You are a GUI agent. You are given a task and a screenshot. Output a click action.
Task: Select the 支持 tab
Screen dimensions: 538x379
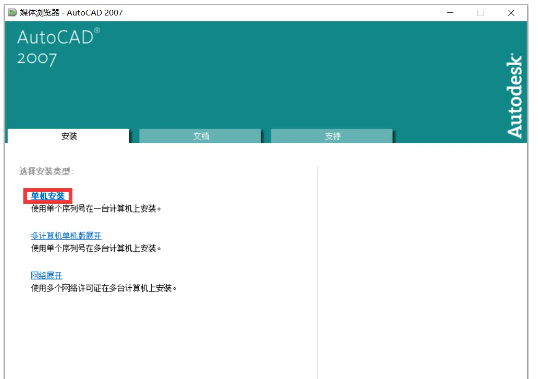coord(332,136)
